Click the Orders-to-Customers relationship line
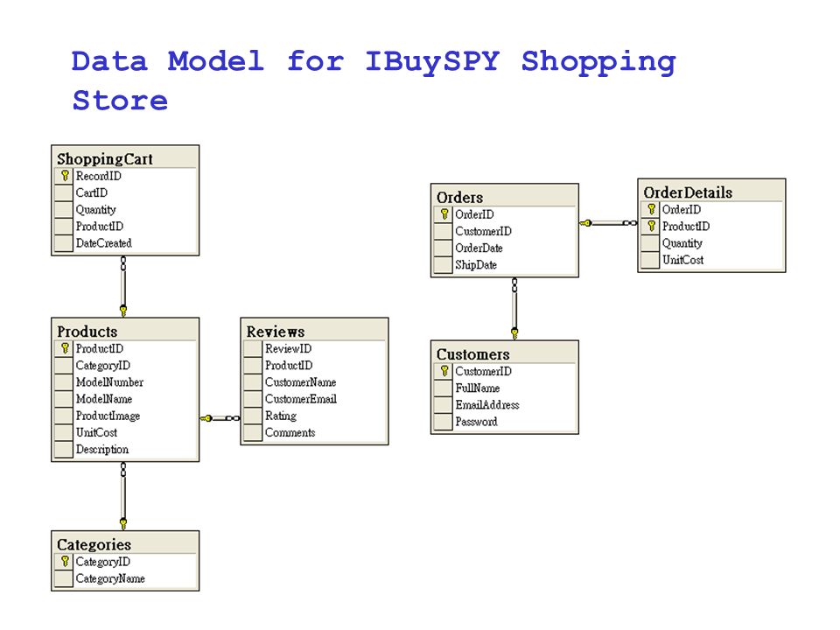 click(514, 309)
